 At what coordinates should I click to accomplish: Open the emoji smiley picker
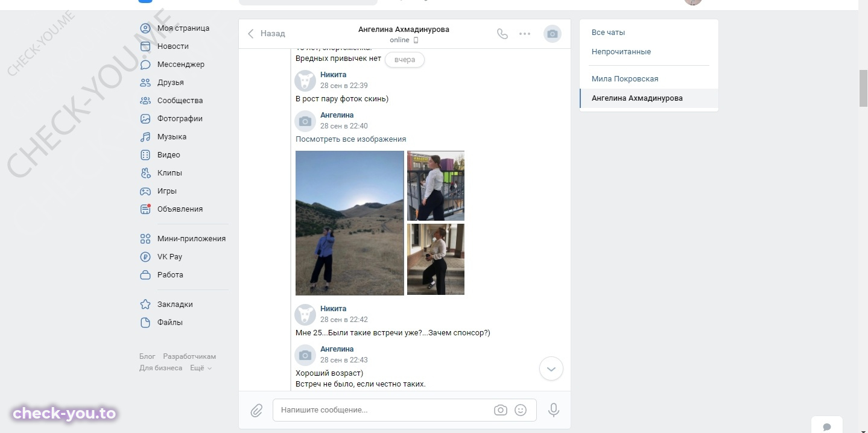click(521, 410)
